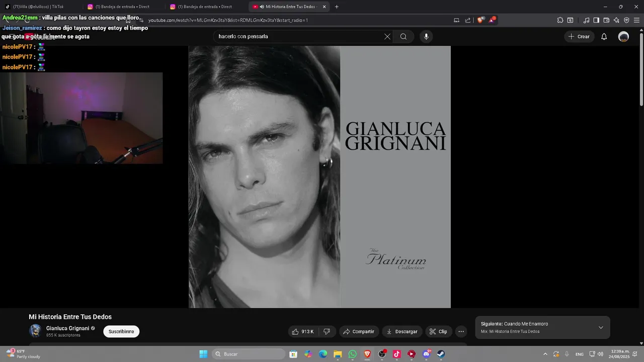Click the Gianluca Grignani channel avatar
Screen dimensions: 644x362
[x=35, y=331]
